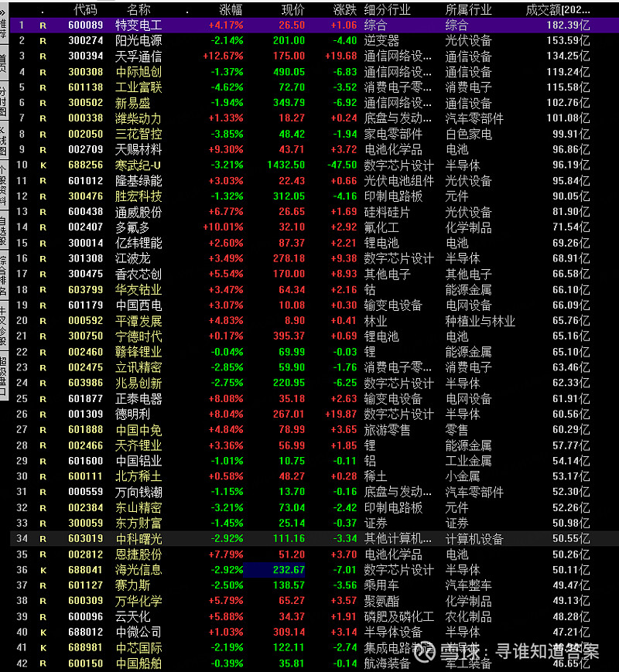Screen dimensions: 619x672
Task: Sort by the 所属行业 column header
Action: (468, 9)
